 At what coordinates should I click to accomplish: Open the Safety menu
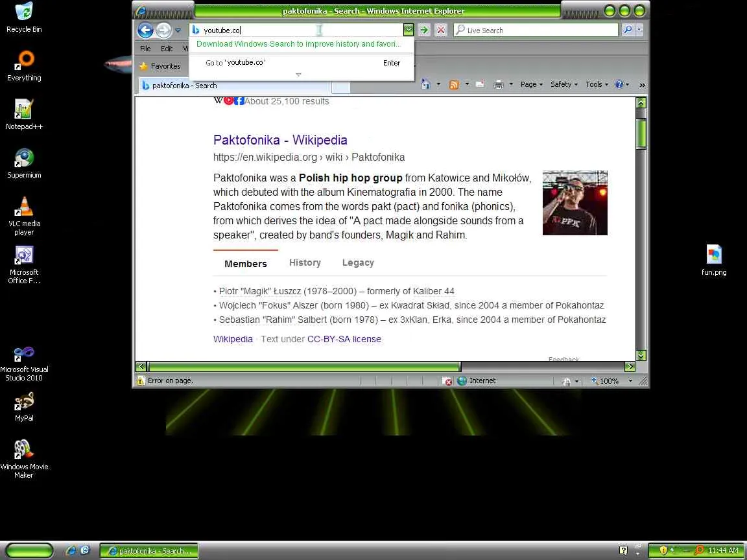click(x=564, y=84)
